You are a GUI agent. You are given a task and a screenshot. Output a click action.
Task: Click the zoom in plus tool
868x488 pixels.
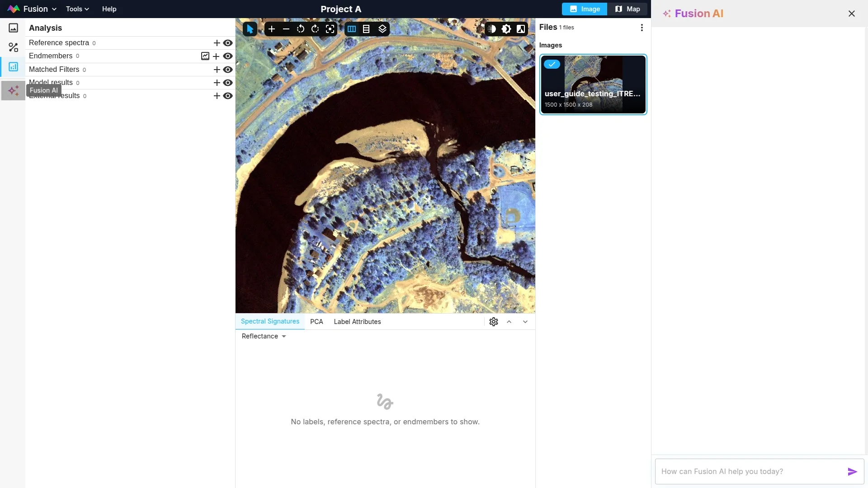(x=271, y=29)
